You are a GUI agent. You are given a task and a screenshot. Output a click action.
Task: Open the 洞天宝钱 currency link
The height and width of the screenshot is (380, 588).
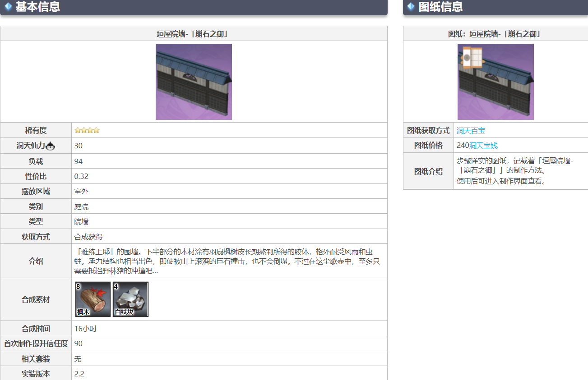[483, 146]
